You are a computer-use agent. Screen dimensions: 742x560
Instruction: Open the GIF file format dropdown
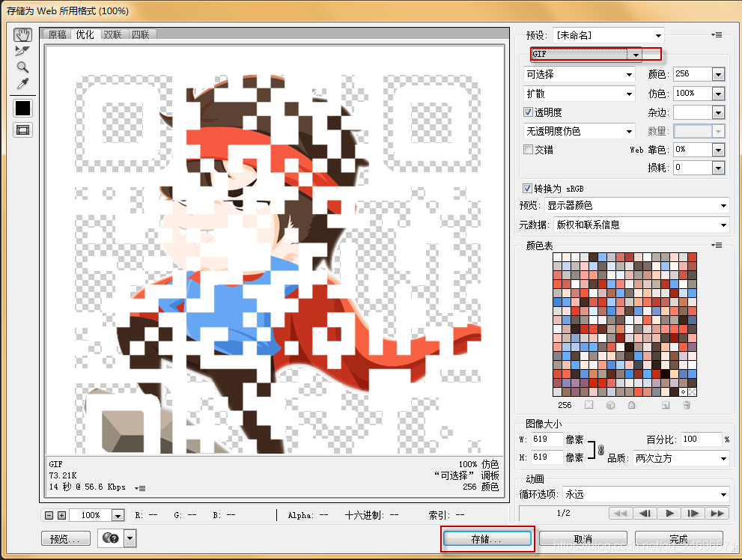pyautogui.click(x=586, y=55)
